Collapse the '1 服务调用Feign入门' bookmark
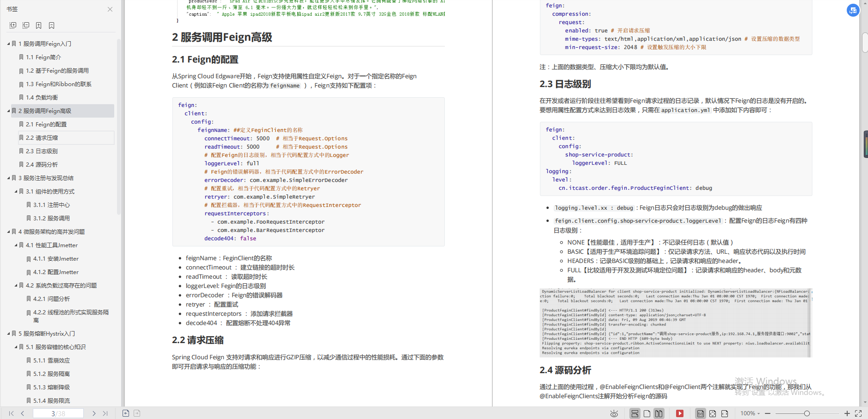868x419 pixels. (9, 44)
